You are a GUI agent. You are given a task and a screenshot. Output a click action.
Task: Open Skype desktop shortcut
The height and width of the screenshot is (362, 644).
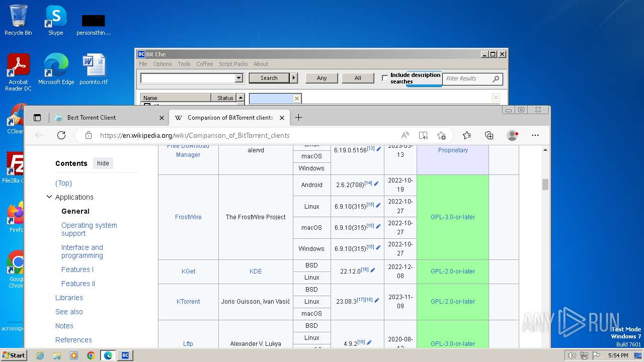(55, 21)
